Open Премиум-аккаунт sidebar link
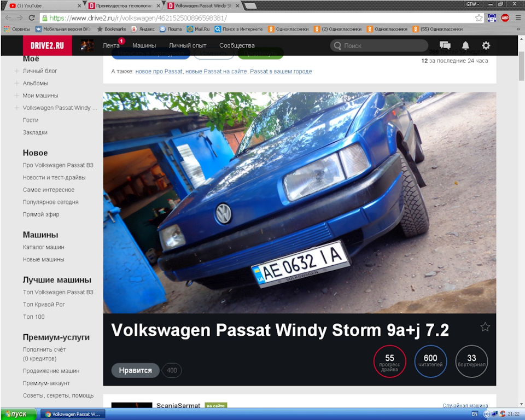Screen dimensions: 525x420 (x=46, y=383)
